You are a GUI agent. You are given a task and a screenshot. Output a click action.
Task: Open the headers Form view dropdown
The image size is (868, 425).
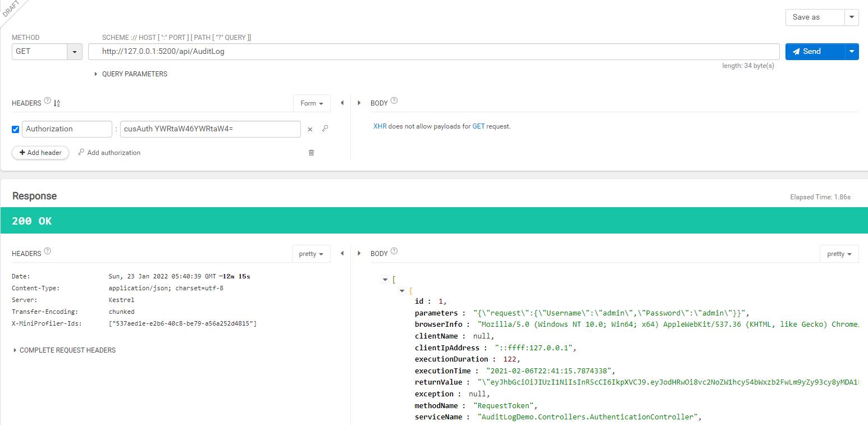312,103
